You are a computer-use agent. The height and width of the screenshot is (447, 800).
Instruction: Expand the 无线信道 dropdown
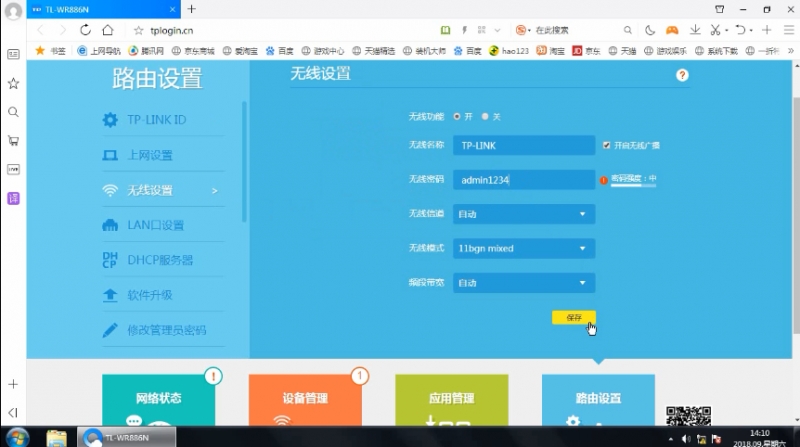tap(524, 214)
